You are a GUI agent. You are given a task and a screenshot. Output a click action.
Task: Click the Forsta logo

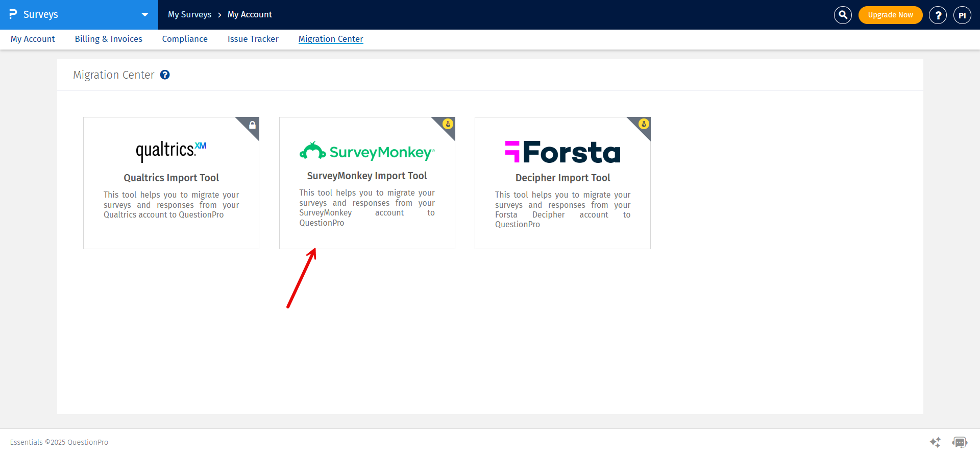562,152
